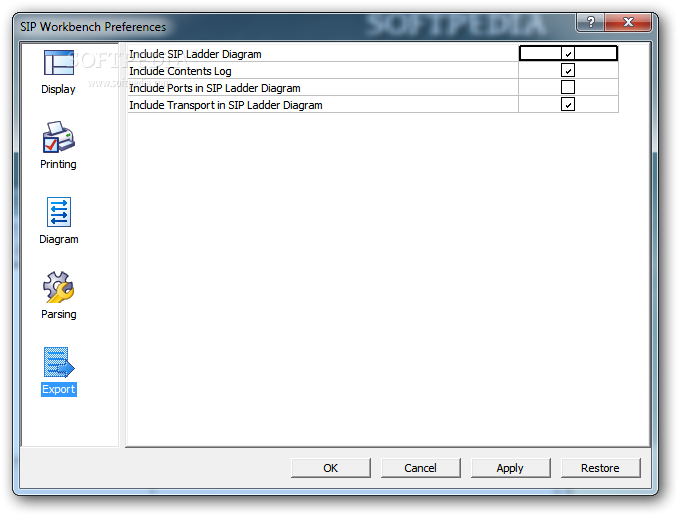Select the Export page icon
Viewport: 679px width, 516px height.
(x=59, y=362)
